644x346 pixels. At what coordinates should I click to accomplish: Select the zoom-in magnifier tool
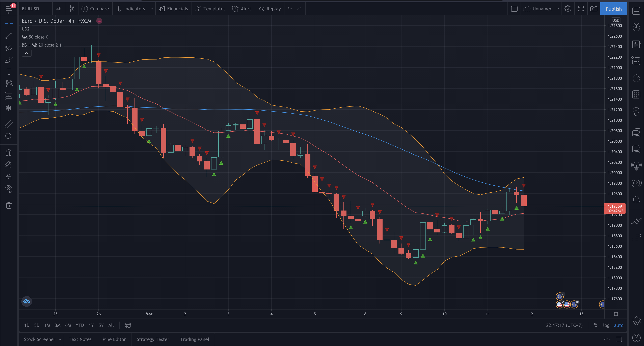click(9, 136)
